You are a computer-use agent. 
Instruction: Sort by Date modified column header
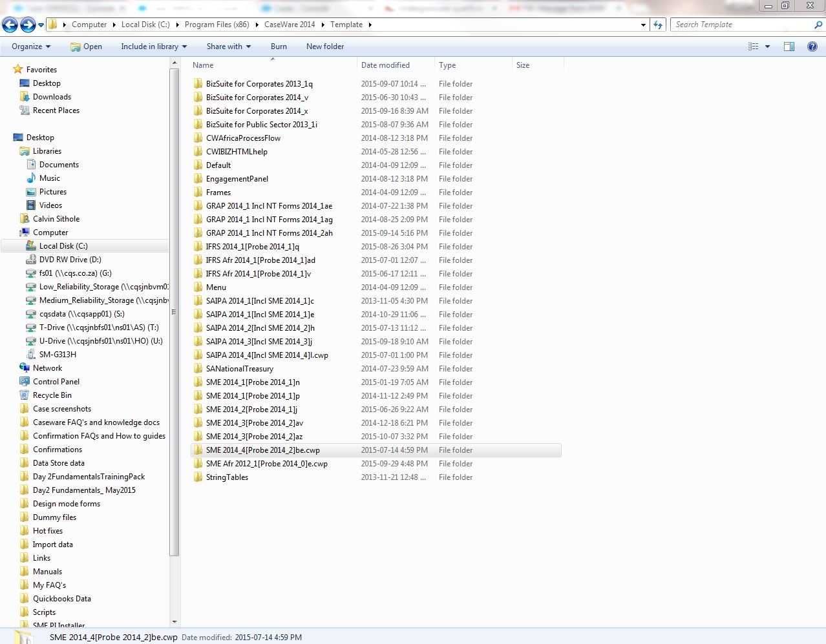pyautogui.click(x=385, y=65)
